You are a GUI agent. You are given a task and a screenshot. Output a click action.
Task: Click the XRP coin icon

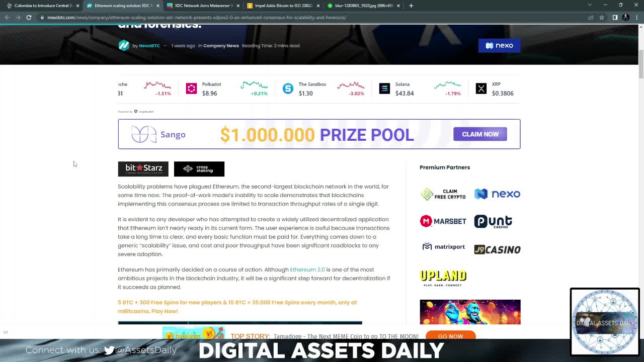click(481, 89)
